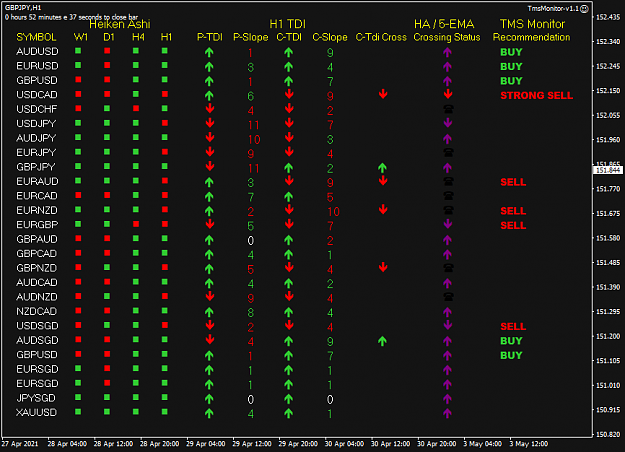The width and height of the screenshot is (625, 452).
Task: Click the TMS Monitor header title
Action: 532,24
